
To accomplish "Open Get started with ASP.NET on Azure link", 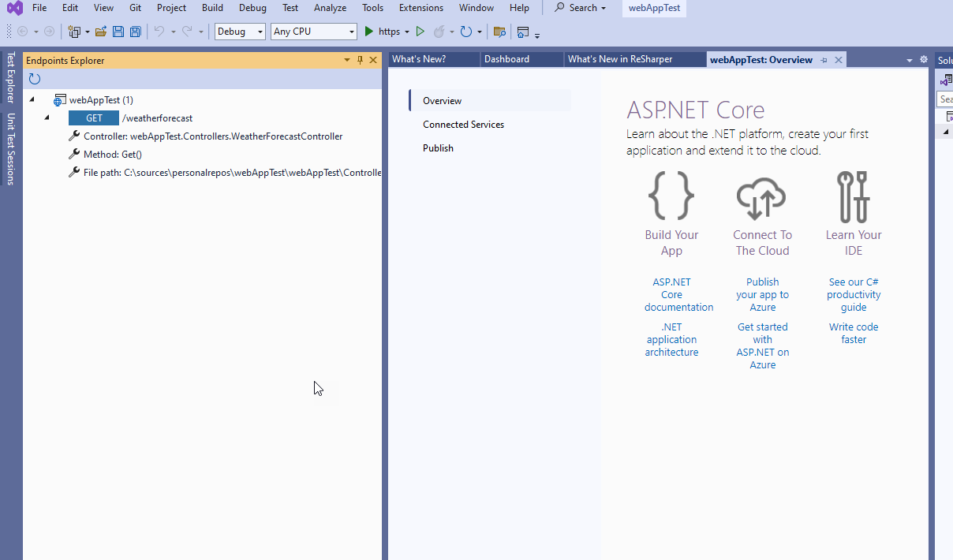I will click(763, 346).
